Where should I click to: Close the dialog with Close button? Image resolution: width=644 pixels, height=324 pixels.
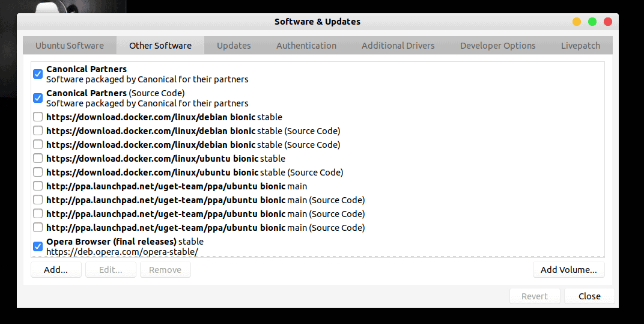pos(589,296)
